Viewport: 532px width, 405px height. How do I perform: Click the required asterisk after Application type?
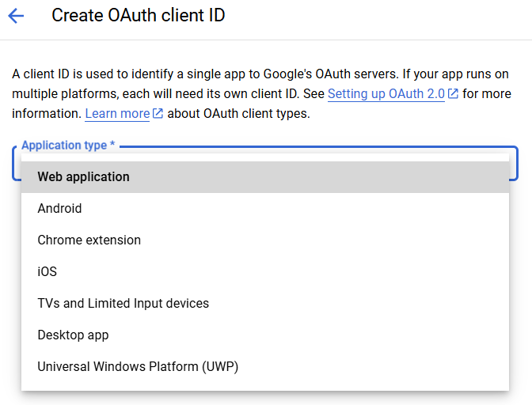pos(112,146)
